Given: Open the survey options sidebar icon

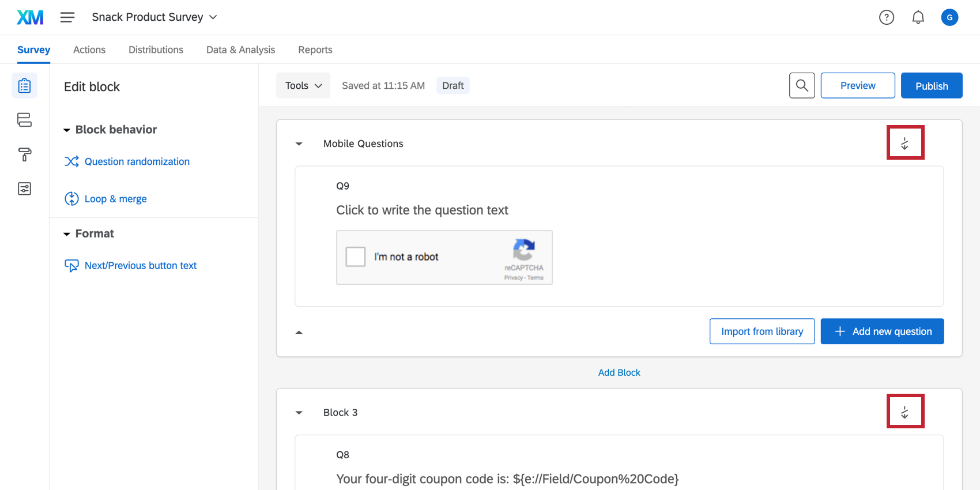Looking at the screenshot, I should (x=24, y=189).
